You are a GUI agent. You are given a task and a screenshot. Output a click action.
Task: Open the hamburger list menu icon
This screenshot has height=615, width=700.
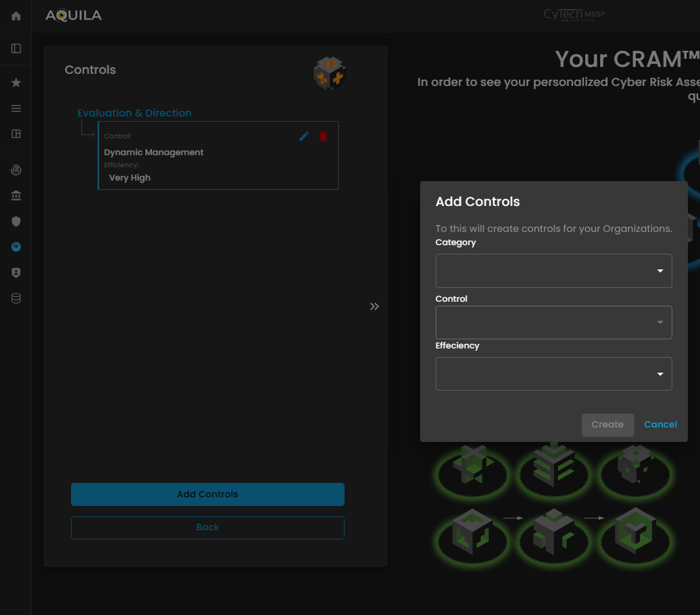[16, 108]
